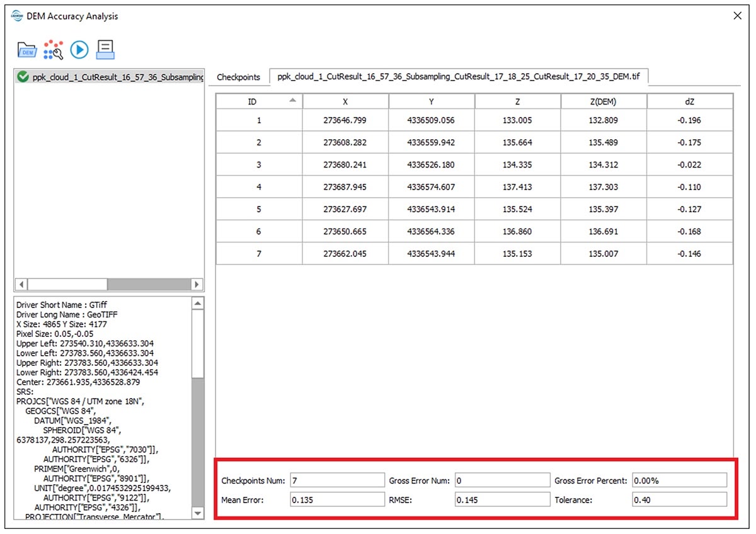This screenshot has width=756, height=534.
Task: Click the green check status icon
Action: 23,77
